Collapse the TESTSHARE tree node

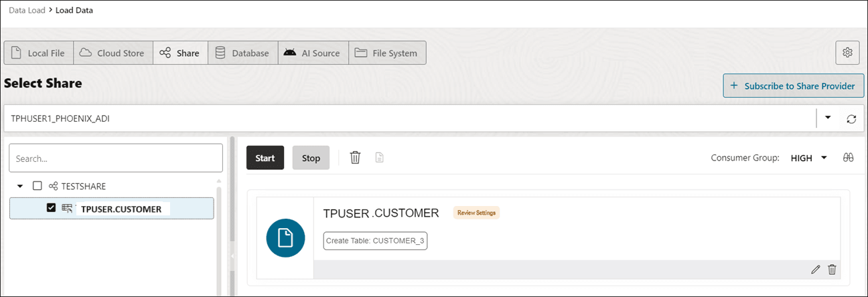[21, 186]
